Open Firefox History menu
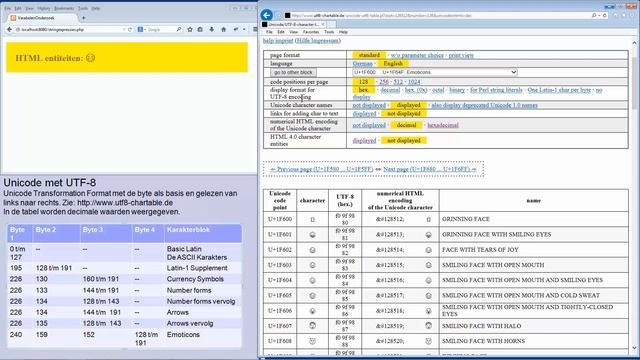640x360 pixels. pos(44,8)
